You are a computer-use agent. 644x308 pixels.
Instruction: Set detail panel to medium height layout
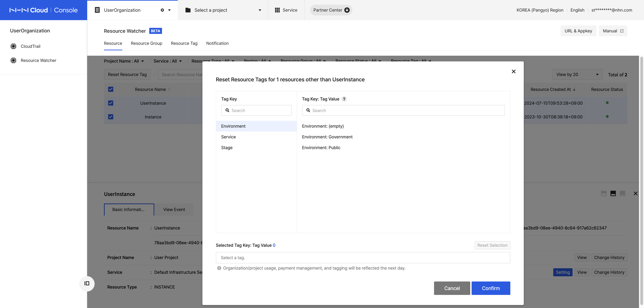pyautogui.click(x=613, y=193)
